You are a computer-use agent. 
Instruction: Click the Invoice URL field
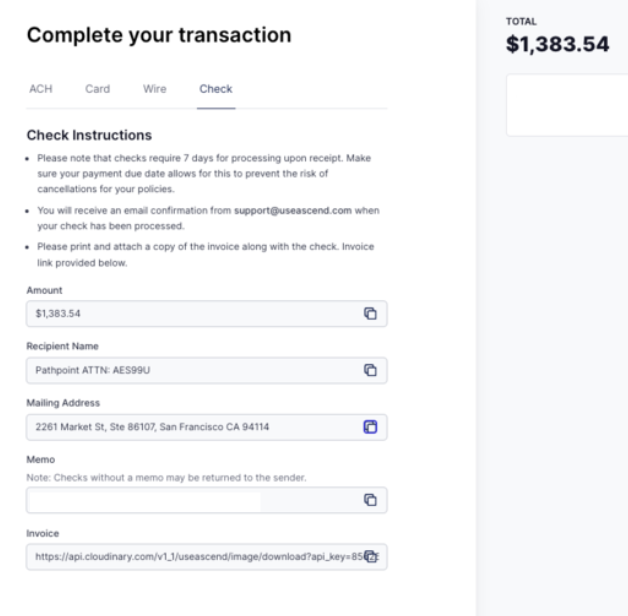coord(190,556)
